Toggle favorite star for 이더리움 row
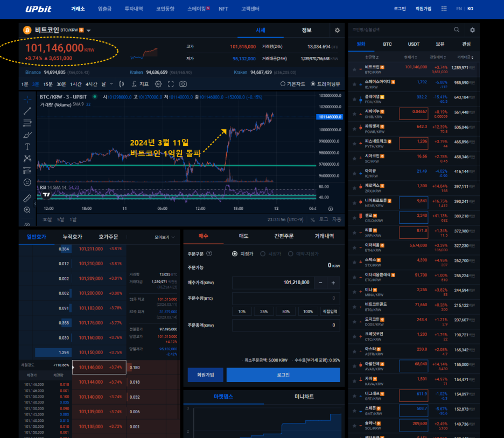 [354, 248]
